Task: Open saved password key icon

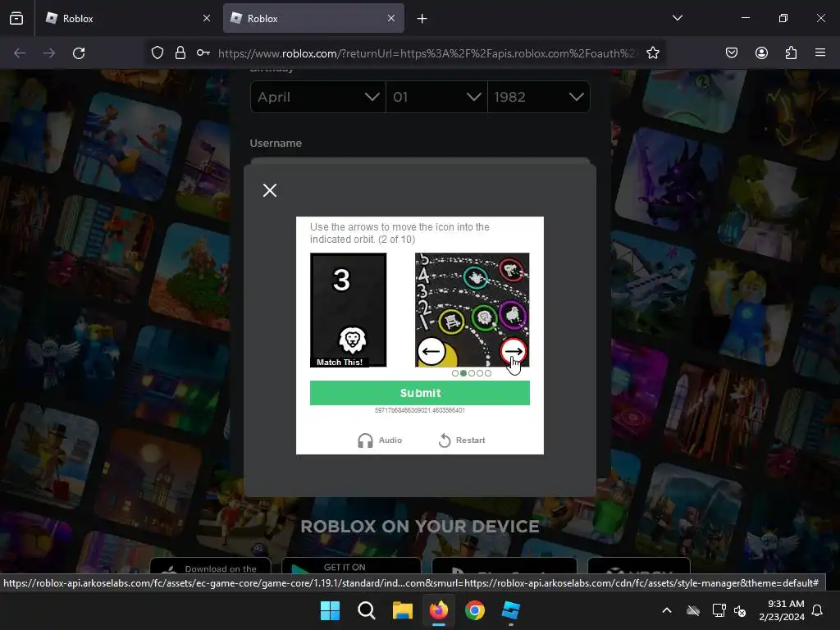Action: (x=203, y=53)
